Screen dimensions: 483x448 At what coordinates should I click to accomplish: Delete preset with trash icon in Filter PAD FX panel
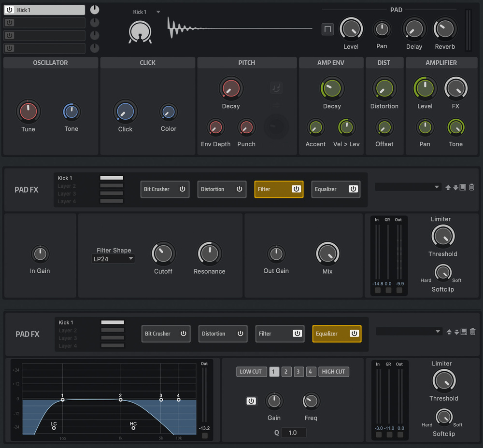coord(471,187)
